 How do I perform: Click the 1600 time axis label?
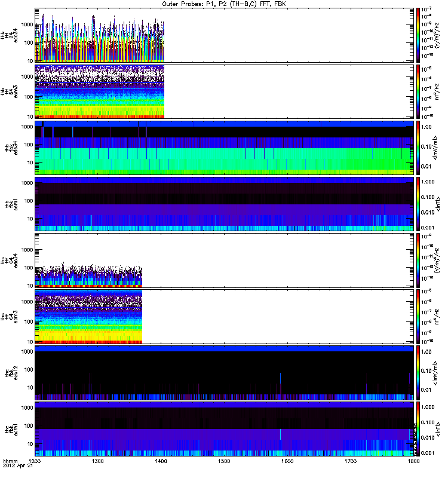coord(287,461)
